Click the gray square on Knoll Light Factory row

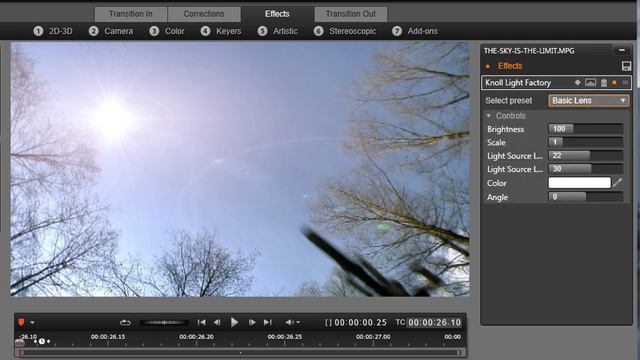point(625,82)
